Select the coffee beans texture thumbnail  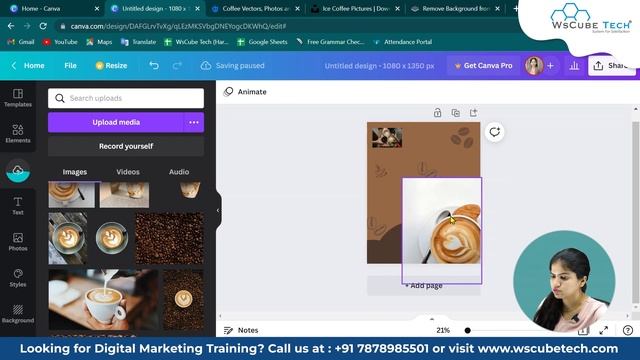(169, 238)
